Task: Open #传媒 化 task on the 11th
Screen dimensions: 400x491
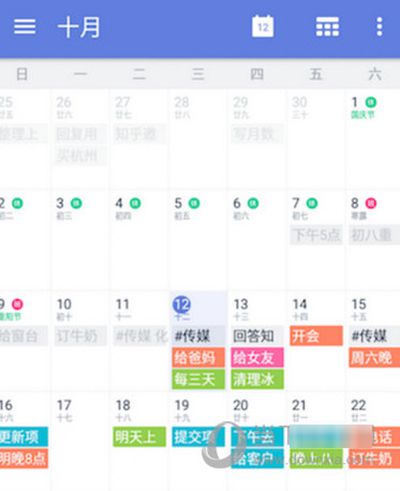Action: click(x=140, y=336)
